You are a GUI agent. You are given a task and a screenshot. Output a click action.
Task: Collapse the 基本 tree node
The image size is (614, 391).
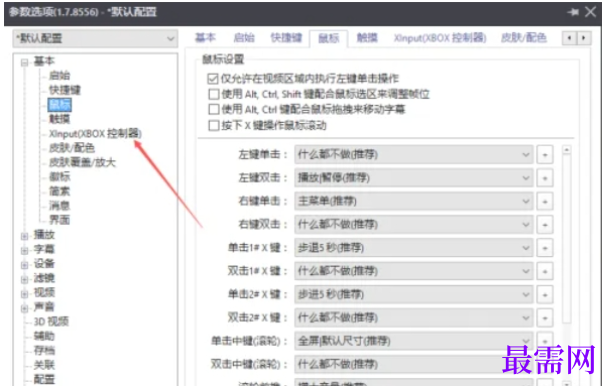[25, 62]
